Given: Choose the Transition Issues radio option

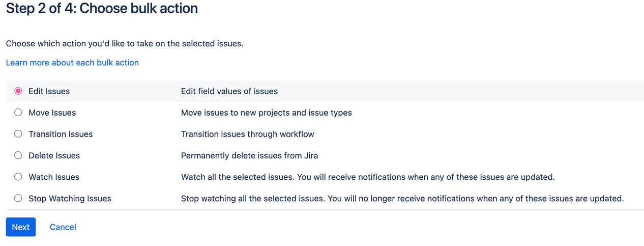Looking at the screenshot, I should click(18, 134).
